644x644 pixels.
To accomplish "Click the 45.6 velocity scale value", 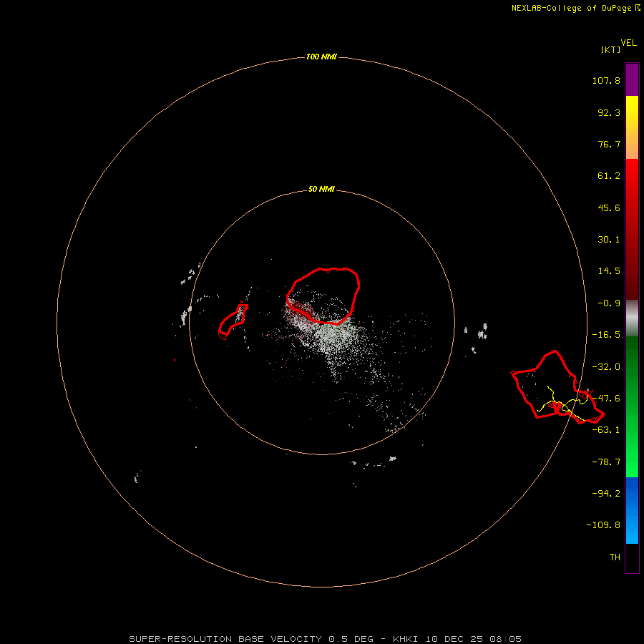I will click(x=609, y=208).
